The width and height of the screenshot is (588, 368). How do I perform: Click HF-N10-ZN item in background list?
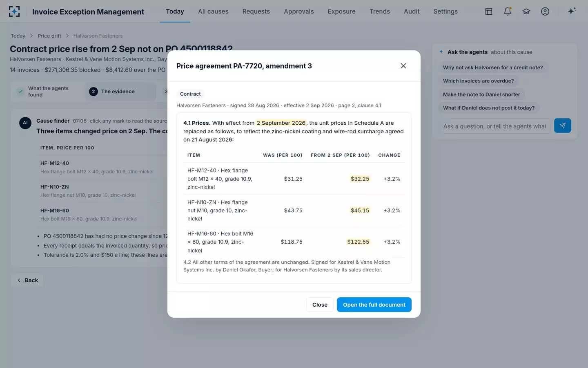55,187
